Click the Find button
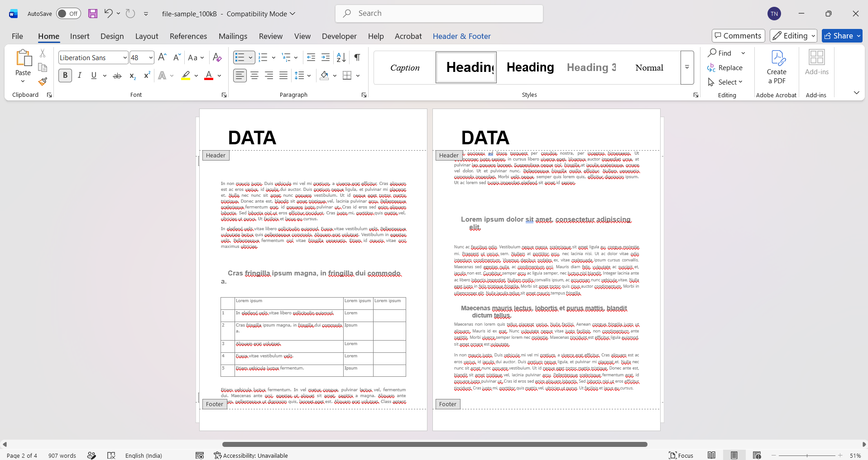The width and height of the screenshot is (868, 460). (x=720, y=53)
